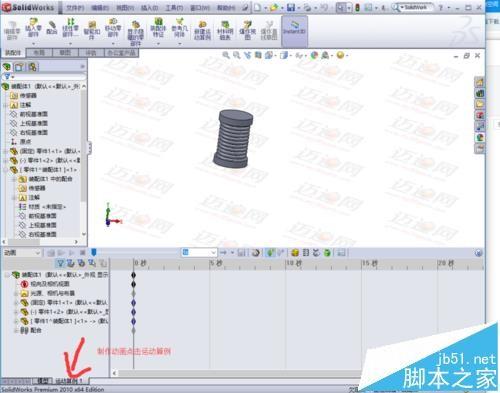Open FeatureManager design tree tab icon
Viewport: 500px width, 393px height.
(x=7, y=67)
